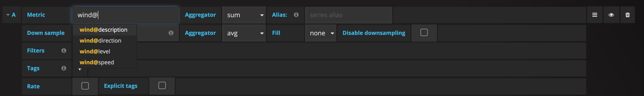Screen dimensions: 644x96
Task: Tick the Explicit tags checkbox
Action: (x=162, y=86)
